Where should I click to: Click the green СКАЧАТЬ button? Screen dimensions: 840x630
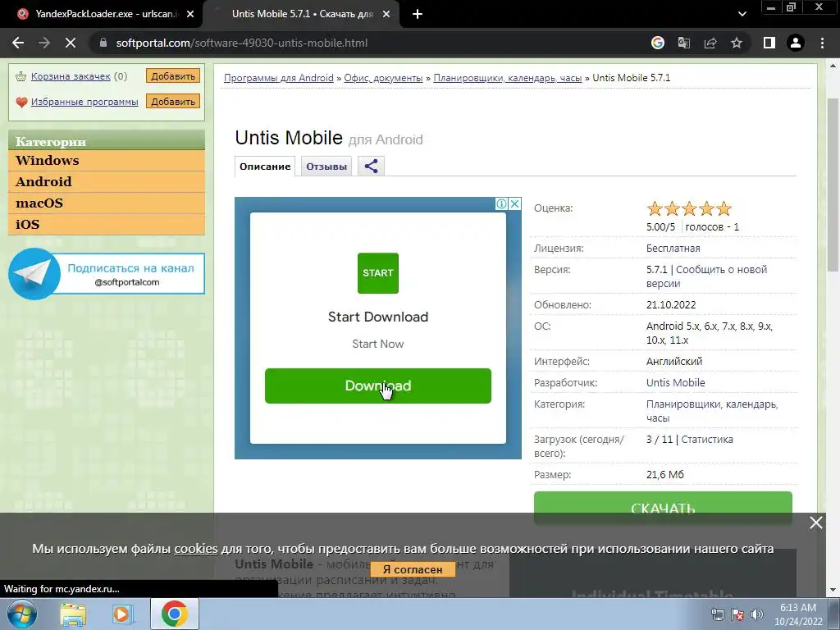coord(663,508)
